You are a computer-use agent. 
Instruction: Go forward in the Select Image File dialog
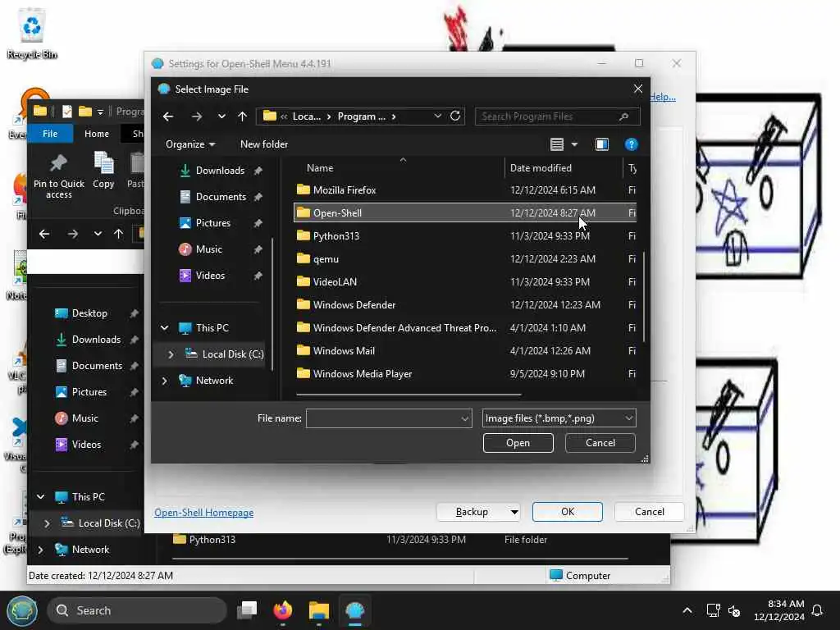point(197,116)
